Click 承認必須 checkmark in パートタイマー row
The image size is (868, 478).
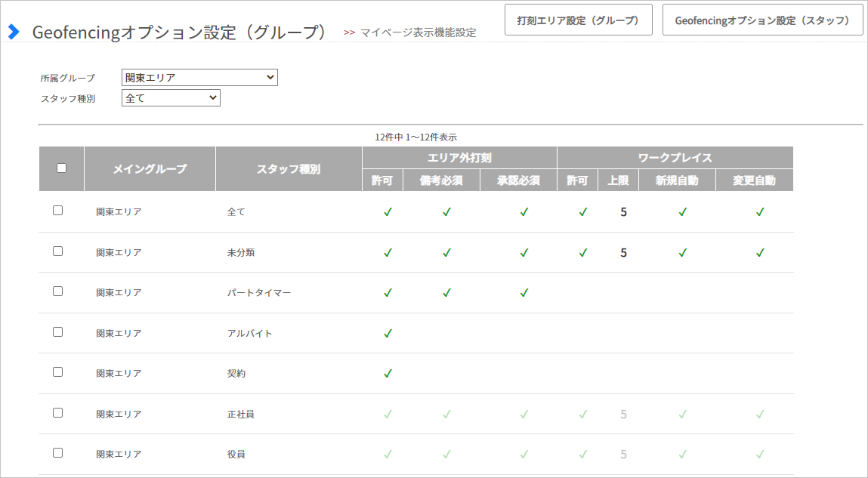pos(524,292)
